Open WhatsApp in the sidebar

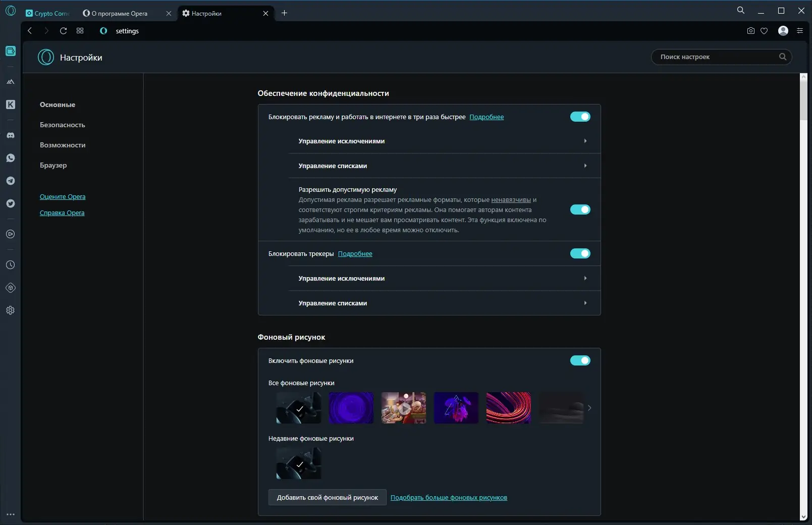click(x=11, y=158)
